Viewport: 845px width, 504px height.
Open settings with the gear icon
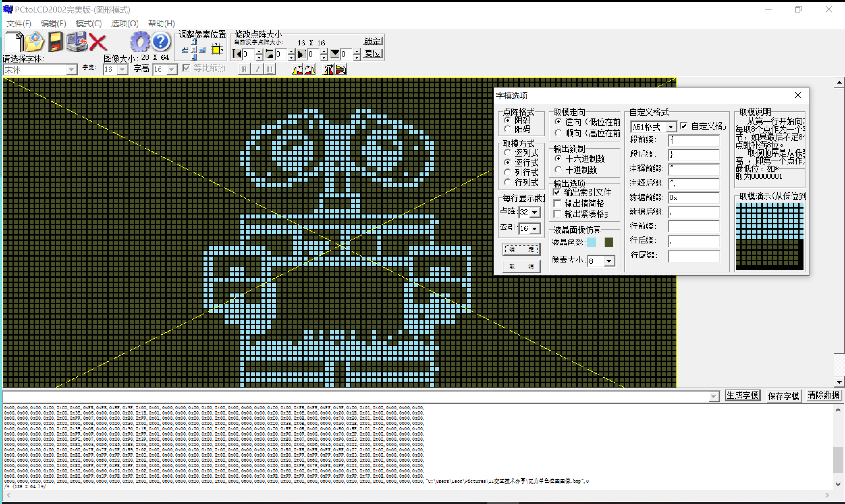[140, 42]
